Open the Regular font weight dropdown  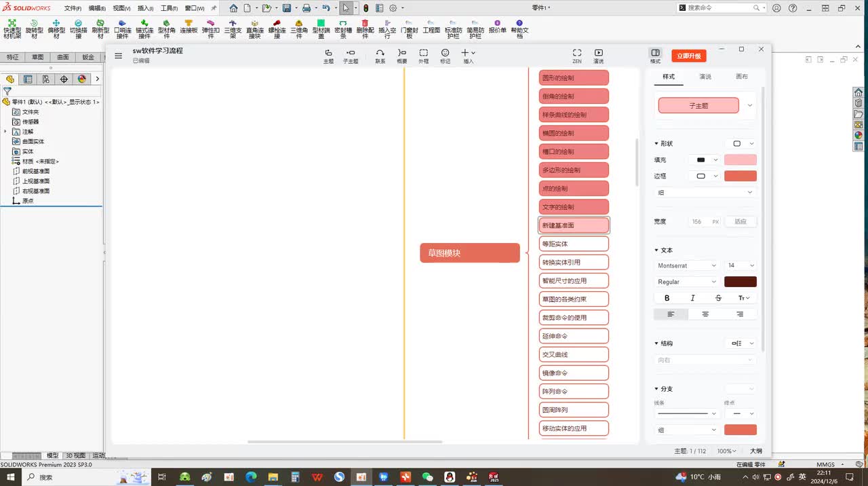click(687, 282)
